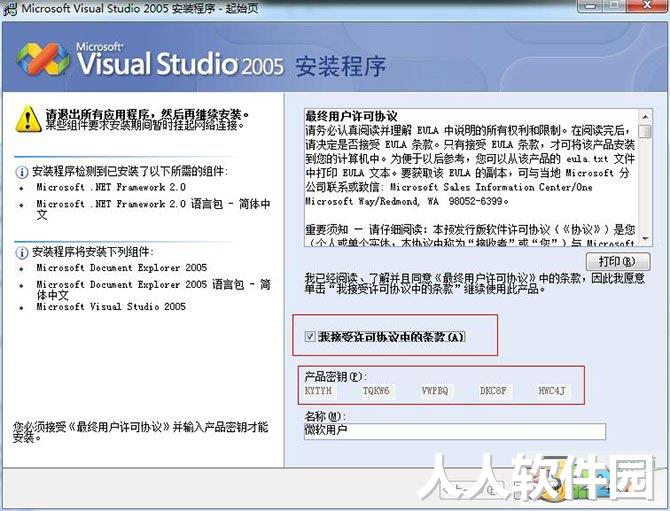Viewport: 670px width, 511px height.
Task: Select 'Document Explorer 2005 语言包' item
Action: click(153, 289)
